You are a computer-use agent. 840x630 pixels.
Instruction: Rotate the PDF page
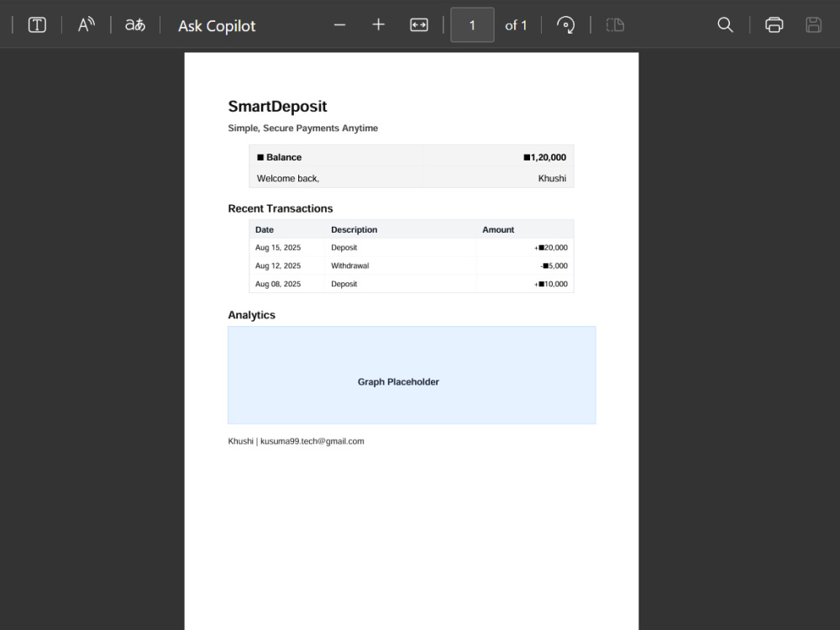point(565,25)
